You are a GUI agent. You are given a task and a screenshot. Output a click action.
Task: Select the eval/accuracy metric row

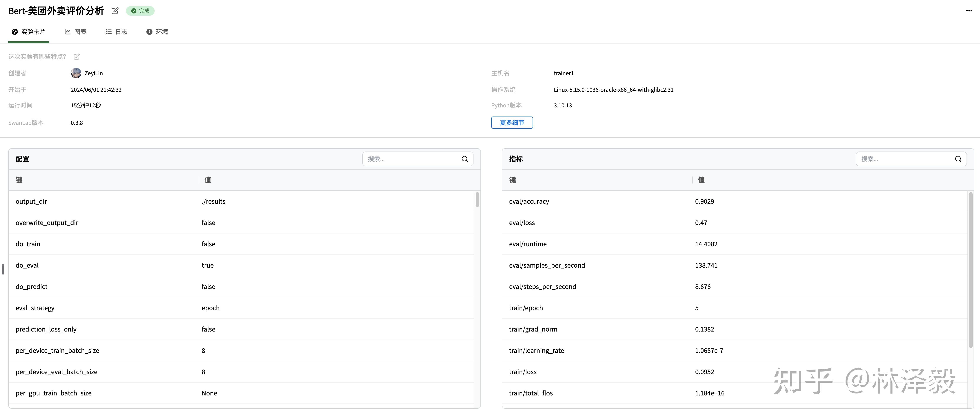click(x=735, y=202)
